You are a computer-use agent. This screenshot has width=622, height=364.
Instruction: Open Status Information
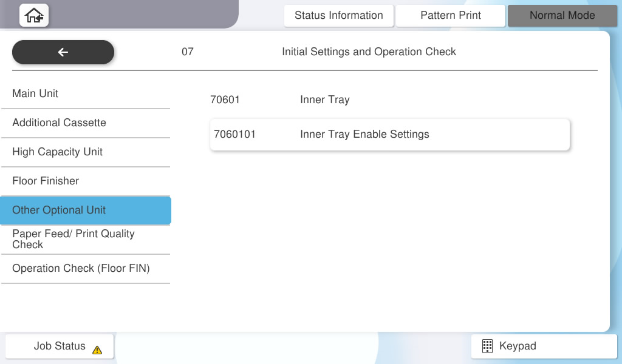point(338,16)
